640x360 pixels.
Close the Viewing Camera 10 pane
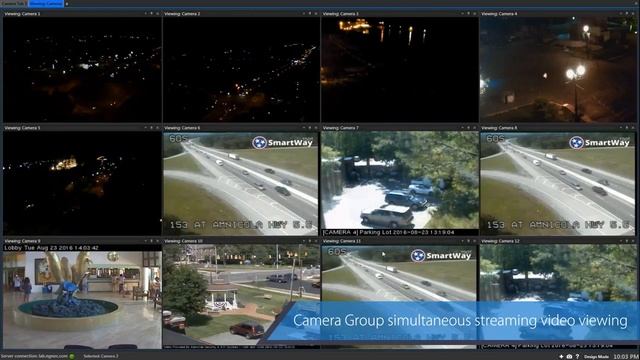tap(316, 241)
